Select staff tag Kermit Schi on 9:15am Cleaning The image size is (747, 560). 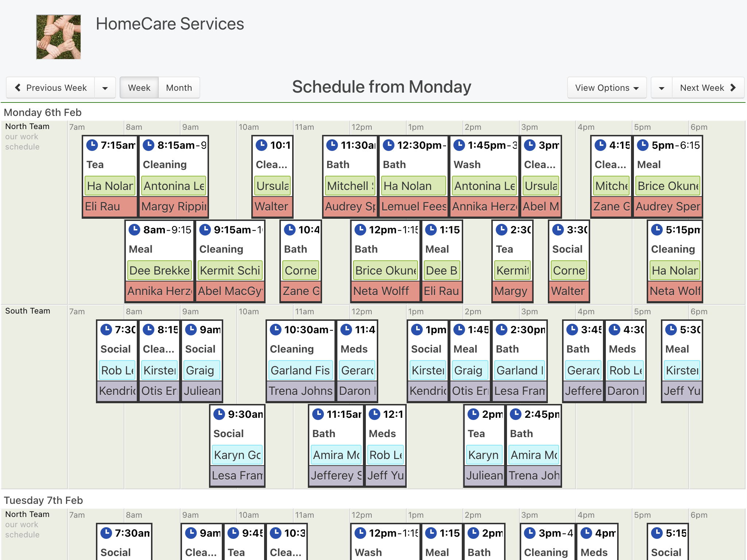pos(230,270)
